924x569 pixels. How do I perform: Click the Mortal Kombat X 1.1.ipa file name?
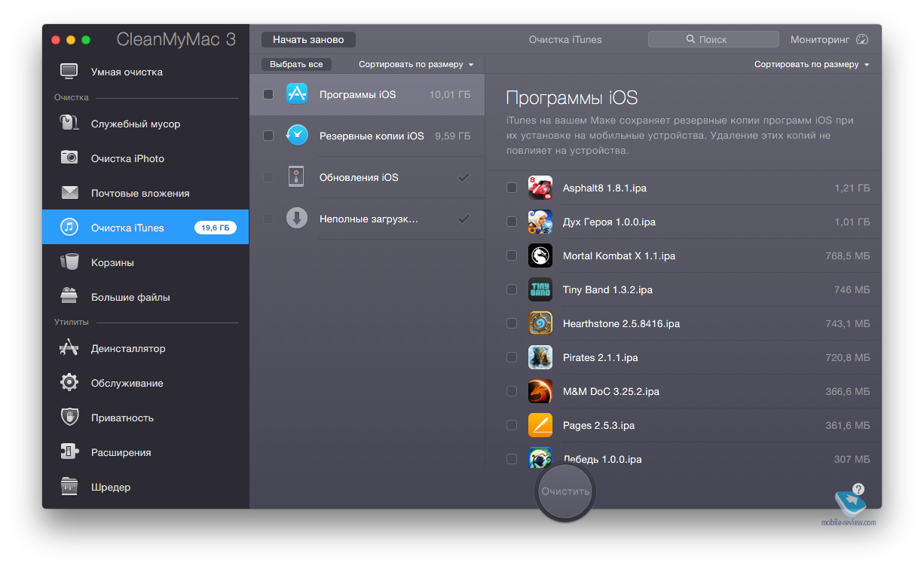coord(619,256)
